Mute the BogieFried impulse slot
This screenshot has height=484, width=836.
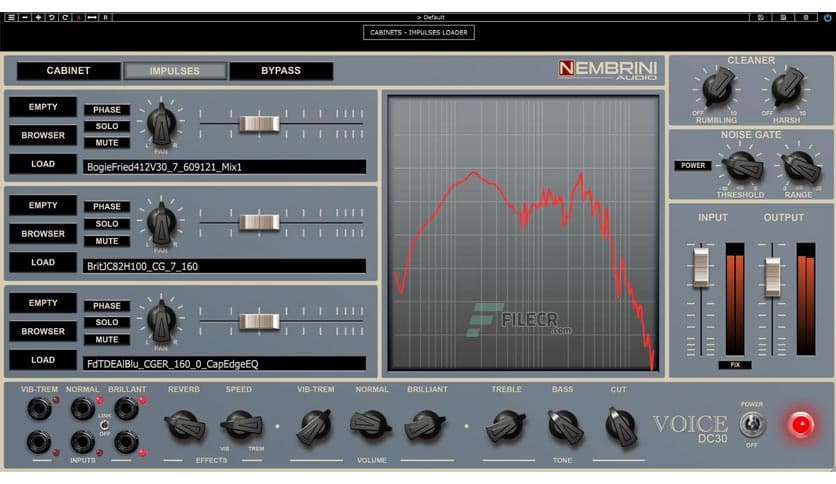[x=107, y=143]
